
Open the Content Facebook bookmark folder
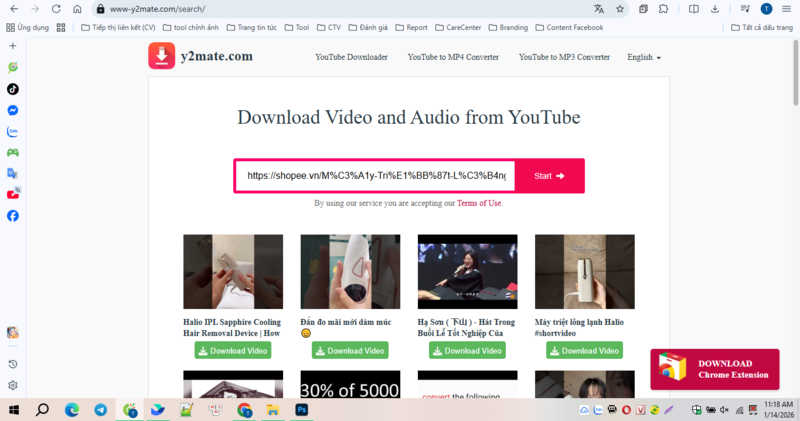(x=569, y=28)
